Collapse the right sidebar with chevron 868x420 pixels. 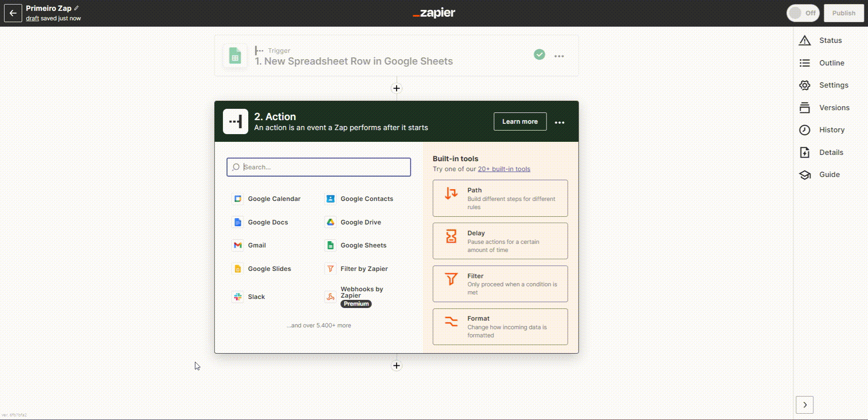[x=805, y=405]
